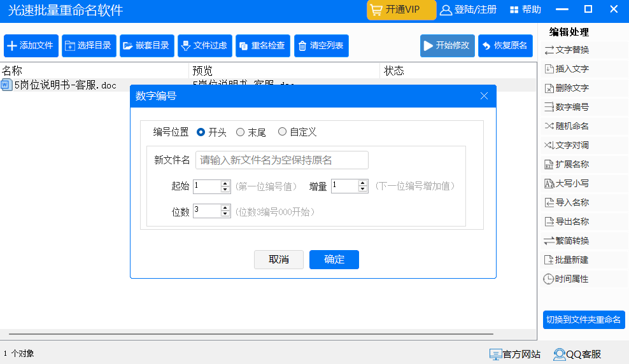This screenshot has height=364, width=629.
Task: Run 重名检查 duplicate name check
Action: tap(263, 46)
